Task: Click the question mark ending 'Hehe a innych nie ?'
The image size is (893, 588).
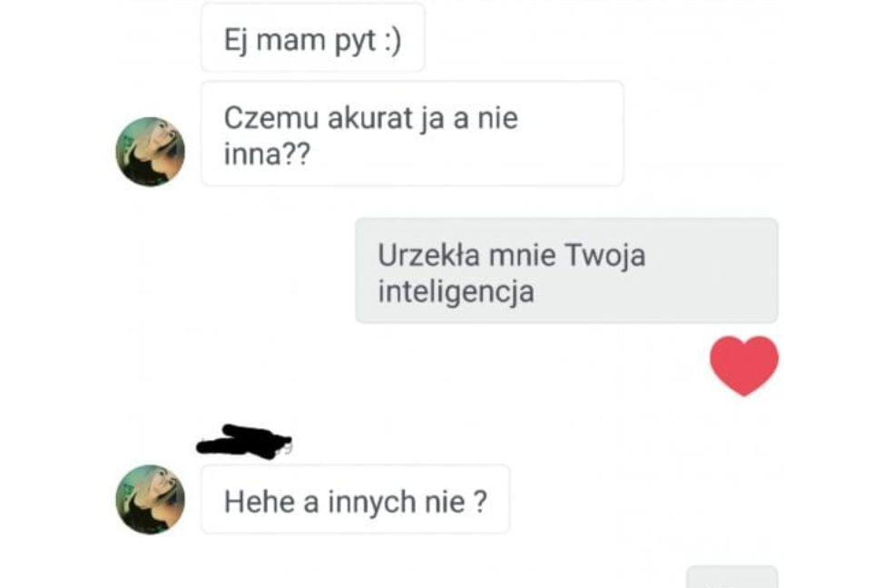Action: 481,502
